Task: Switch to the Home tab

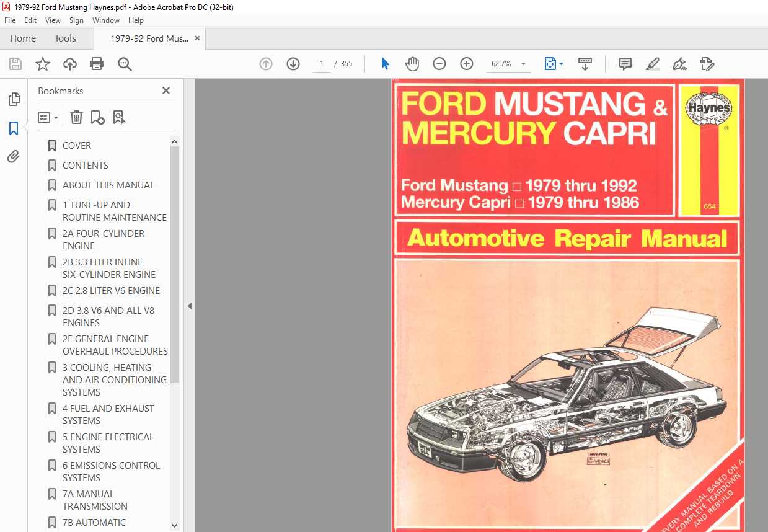Action: click(x=23, y=38)
